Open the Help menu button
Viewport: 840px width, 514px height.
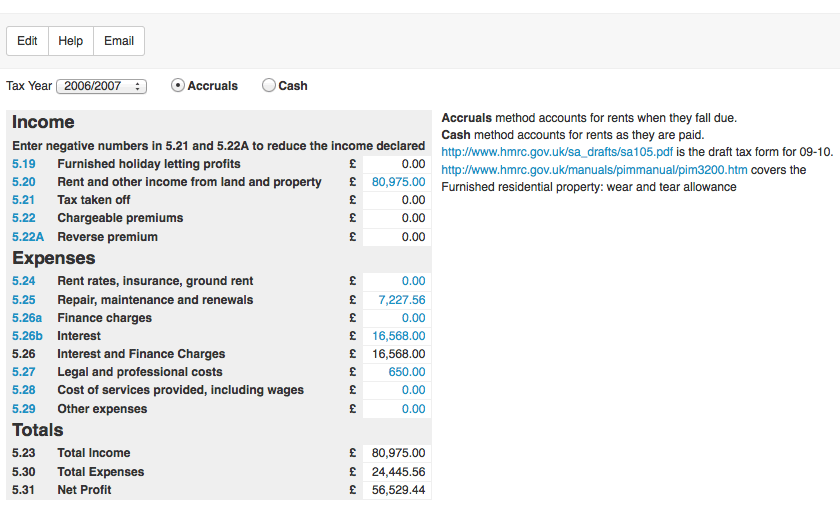tap(70, 41)
